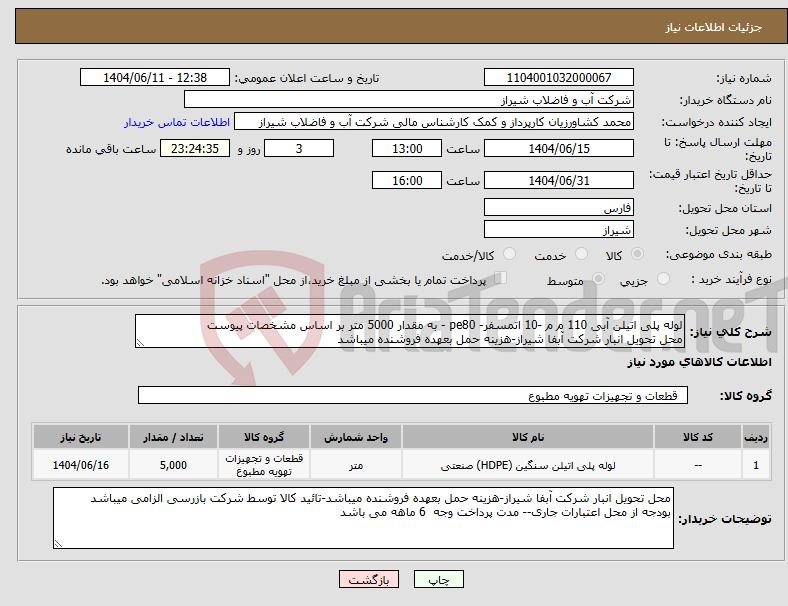788x606 pixels.
Task: Click the remaining days field showing 3
Action: click(x=299, y=148)
